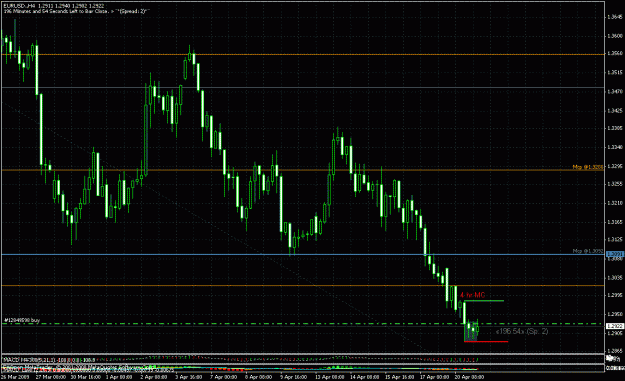Click the blue horizontal line at 1.3091
Screen dimensions: 625x381
coord(303,254)
